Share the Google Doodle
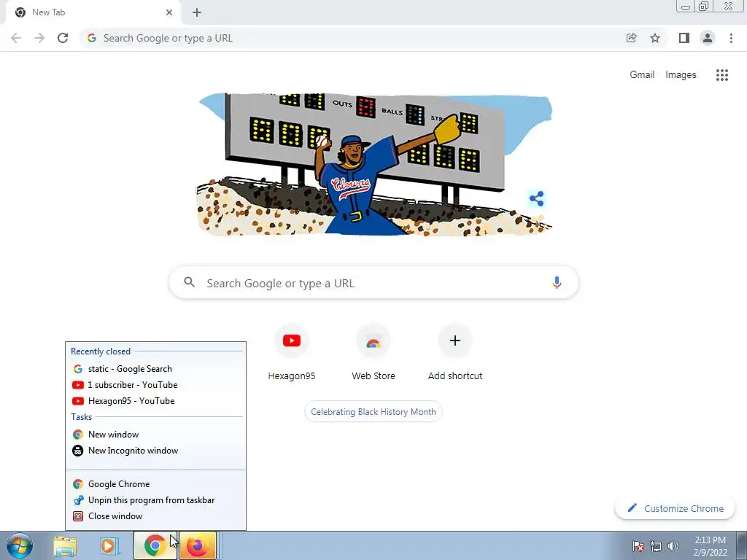 click(536, 198)
